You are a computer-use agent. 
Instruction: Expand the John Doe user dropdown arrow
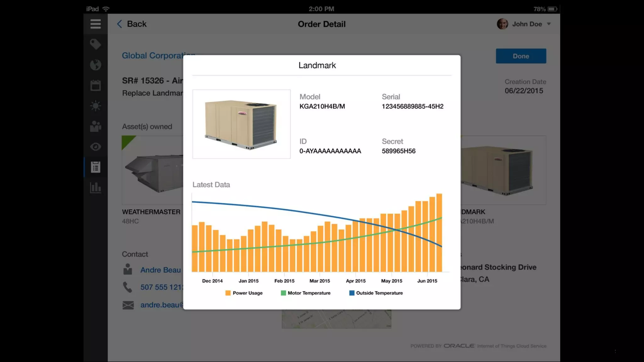point(549,24)
